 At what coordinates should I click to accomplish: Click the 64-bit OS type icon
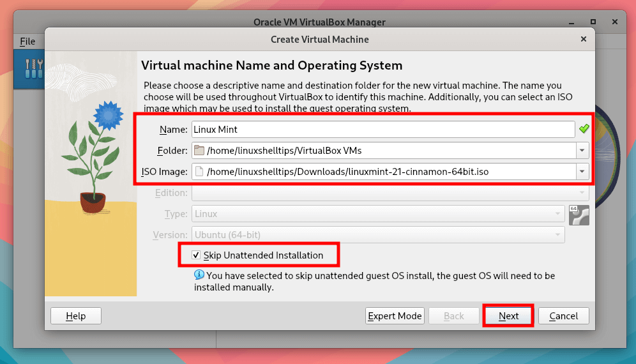click(x=579, y=215)
